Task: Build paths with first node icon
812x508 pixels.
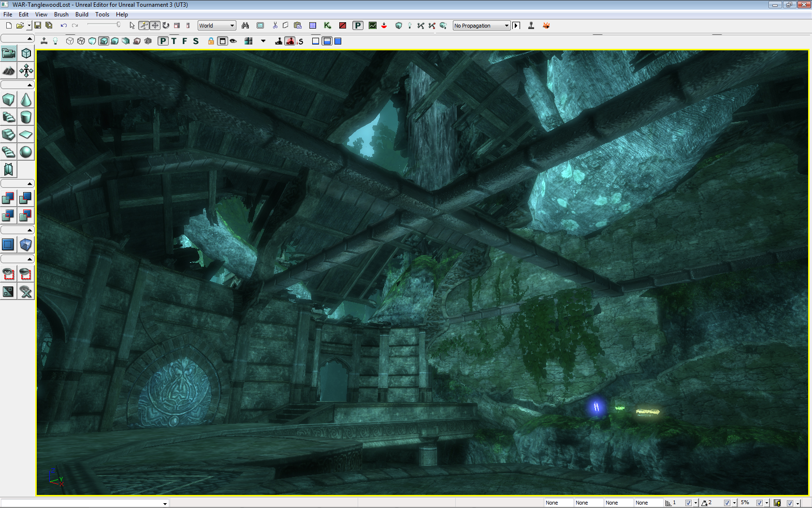Action: pos(420,26)
